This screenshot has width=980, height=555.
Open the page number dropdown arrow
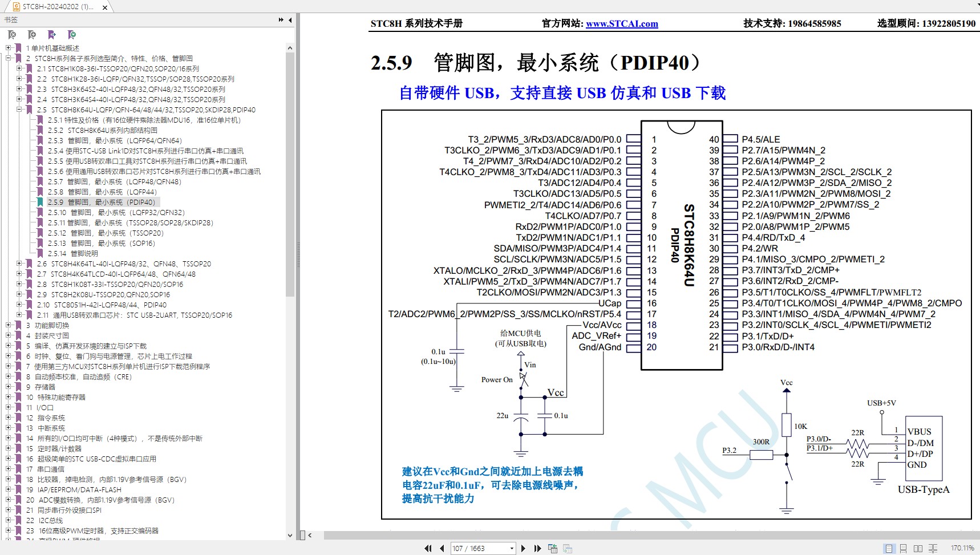pyautogui.click(x=511, y=548)
